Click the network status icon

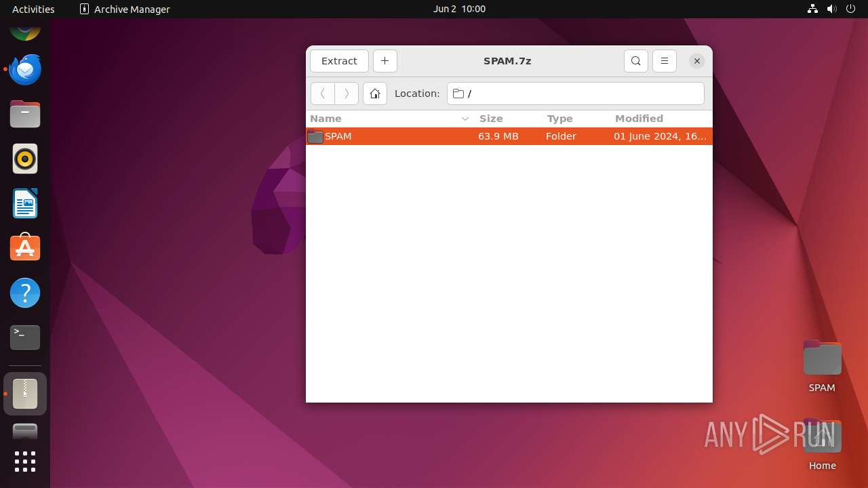pyautogui.click(x=812, y=9)
